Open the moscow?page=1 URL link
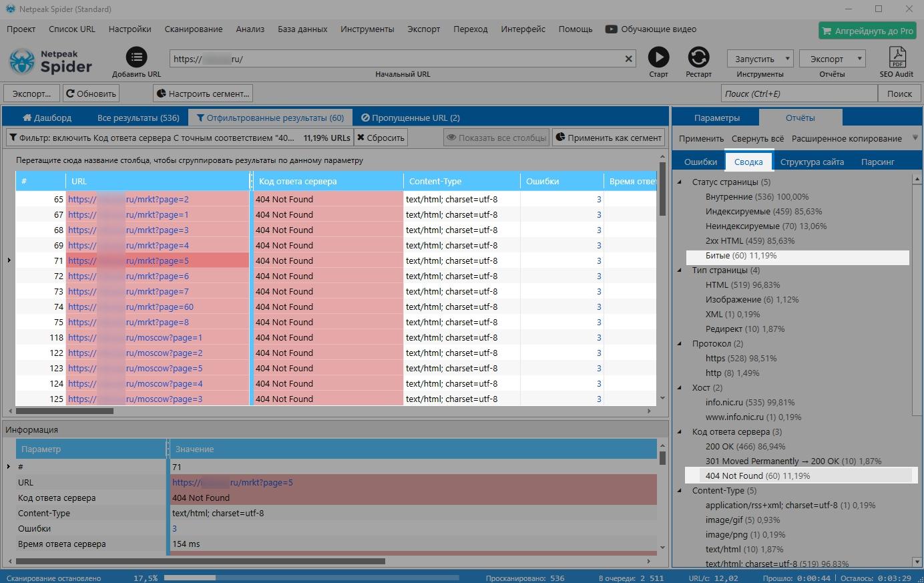924x583 pixels. 135,337
